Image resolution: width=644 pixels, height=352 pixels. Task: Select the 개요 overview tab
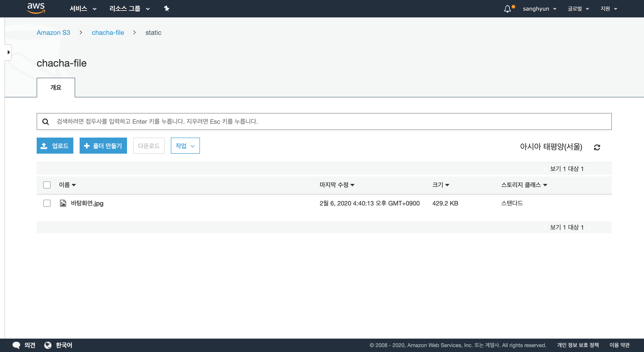tap(56, 87)
